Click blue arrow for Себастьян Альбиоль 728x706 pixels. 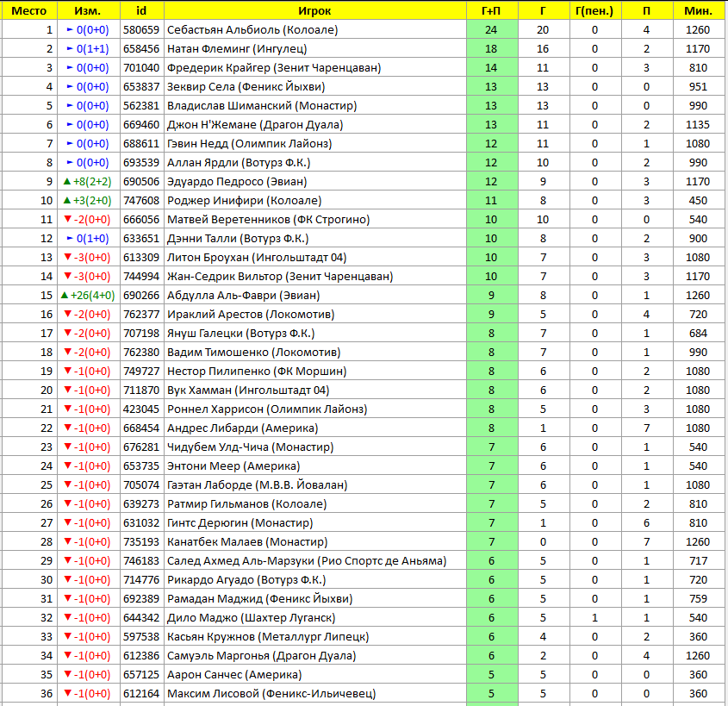click(70, 29)
